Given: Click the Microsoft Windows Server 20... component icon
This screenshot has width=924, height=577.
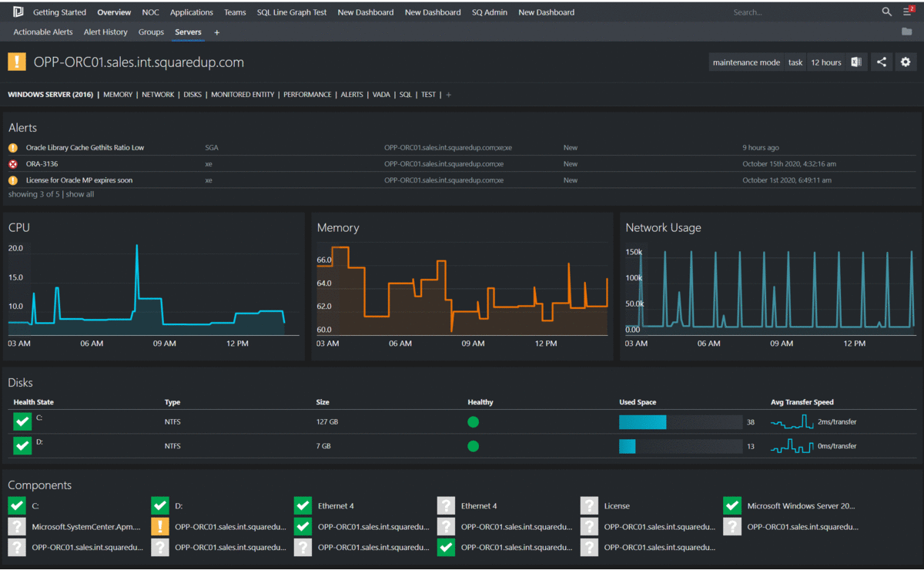Looking at the screenshot, I should pyautogui.click(x=732, y=506).
